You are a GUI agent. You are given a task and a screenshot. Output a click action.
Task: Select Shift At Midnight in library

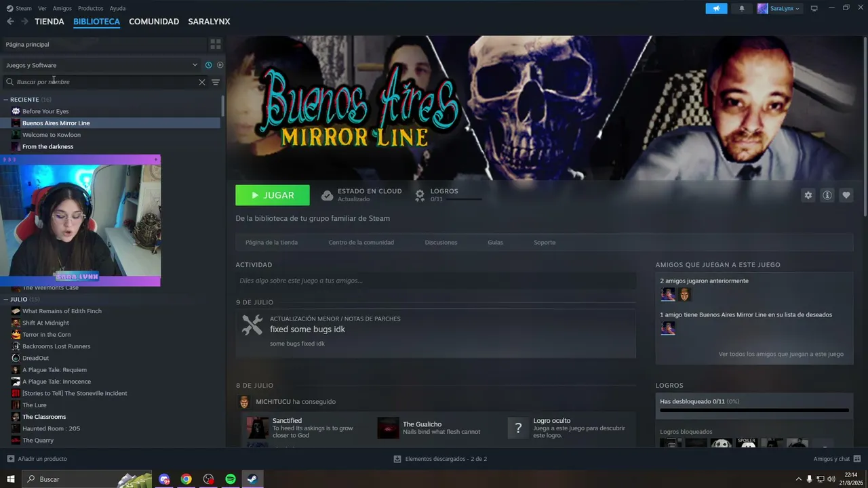click(x=45, y=323)
